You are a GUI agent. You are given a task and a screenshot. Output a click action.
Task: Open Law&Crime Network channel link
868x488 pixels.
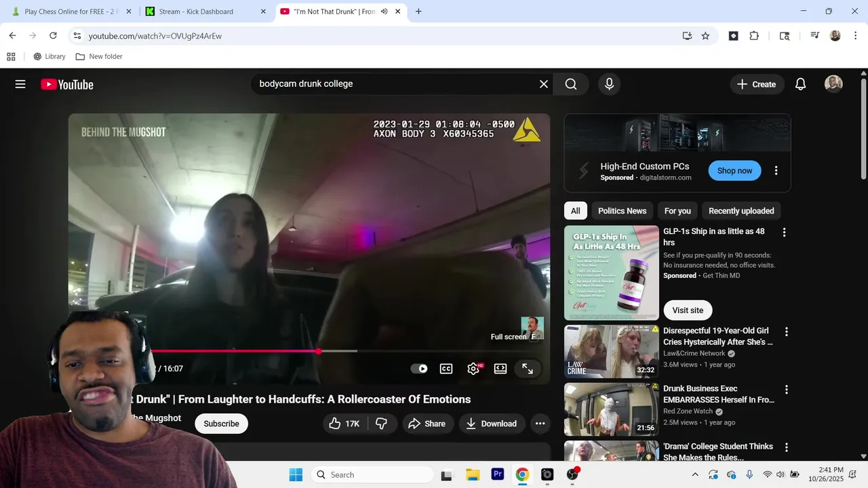[x=694, y=353]
